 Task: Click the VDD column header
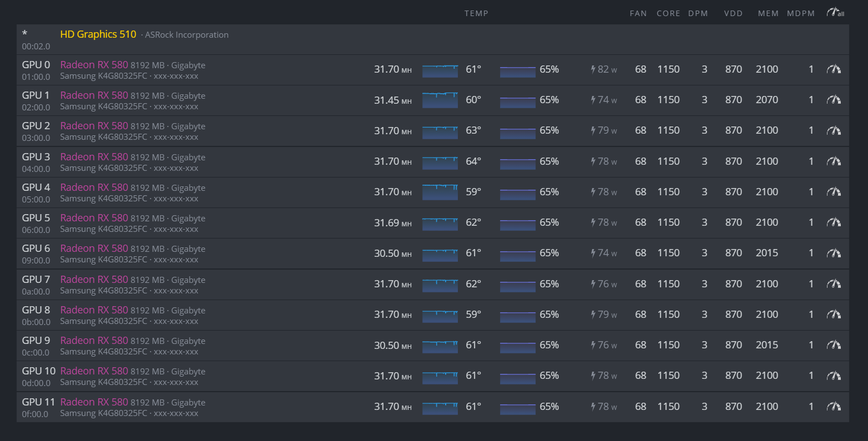[733, 13]
